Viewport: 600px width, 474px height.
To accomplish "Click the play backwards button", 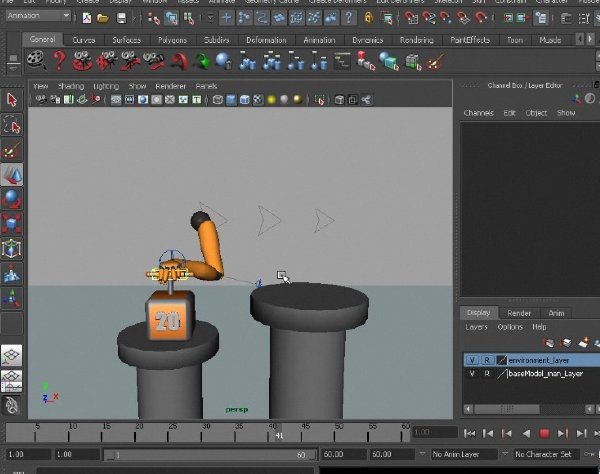I will coord(526,433).
